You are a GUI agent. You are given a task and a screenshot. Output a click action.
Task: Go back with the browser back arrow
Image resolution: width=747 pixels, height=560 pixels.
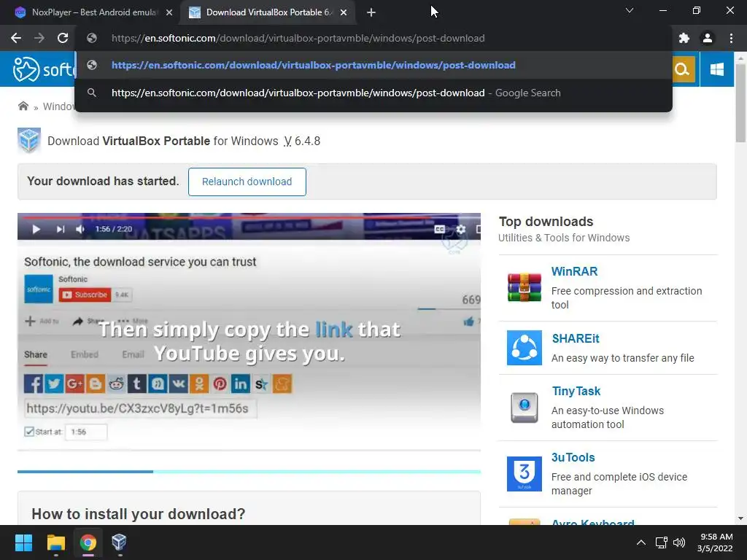tap(16, 38)
